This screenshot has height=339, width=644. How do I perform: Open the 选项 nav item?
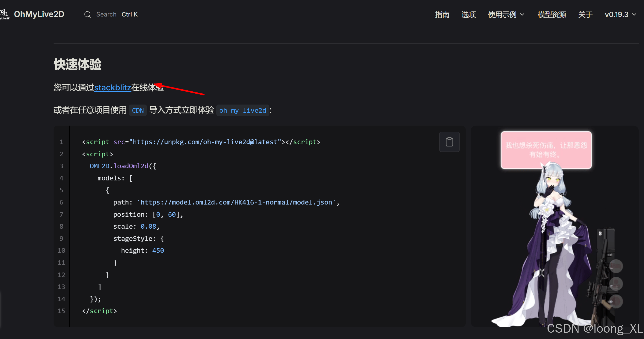pyautogui.click(x=469, y=14)
